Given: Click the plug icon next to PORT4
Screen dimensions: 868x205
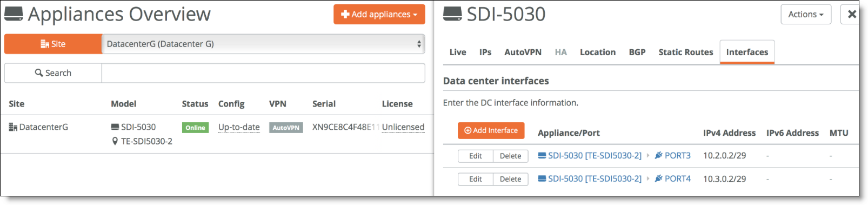Looking at the screenshot, I should point(658,178).
